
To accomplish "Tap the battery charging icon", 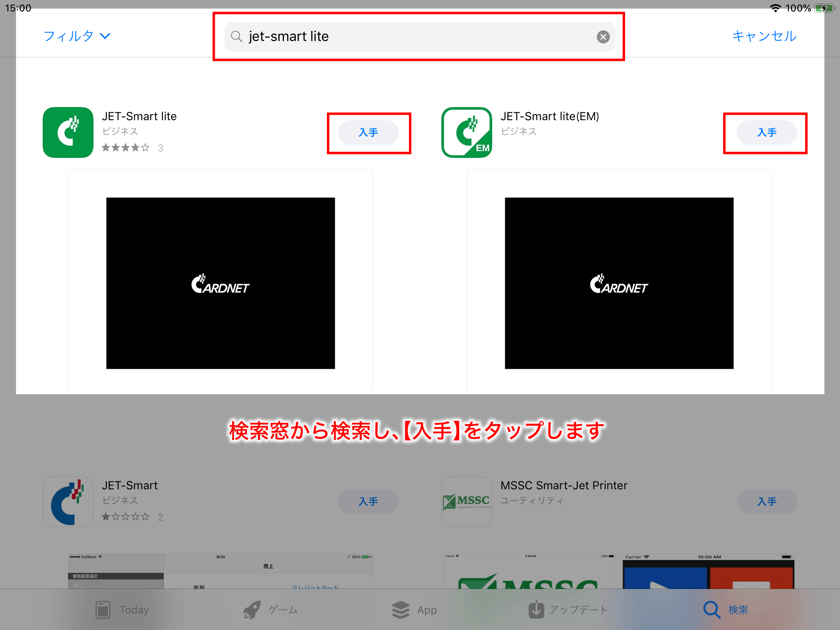I will [x=824, y=8].
